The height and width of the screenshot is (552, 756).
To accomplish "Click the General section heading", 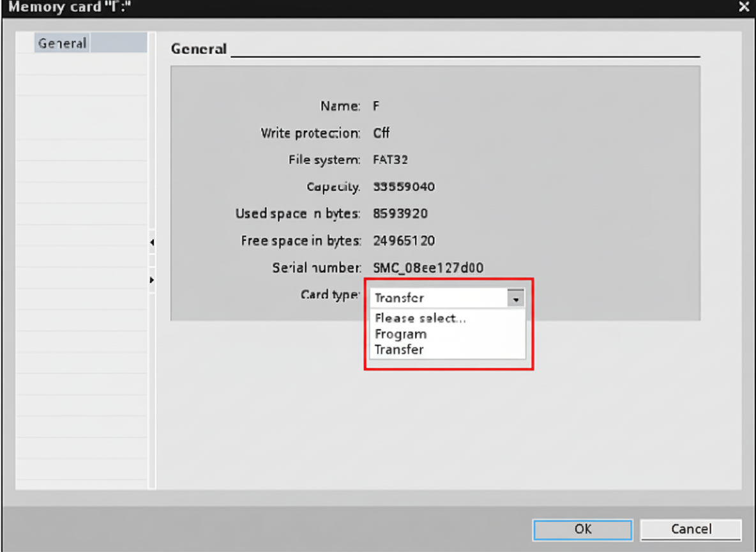I will point(198,49).
